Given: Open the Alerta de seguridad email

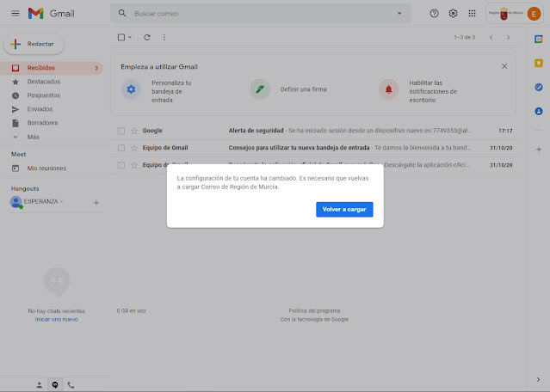Looking at the screenshot, I should 313,131.
